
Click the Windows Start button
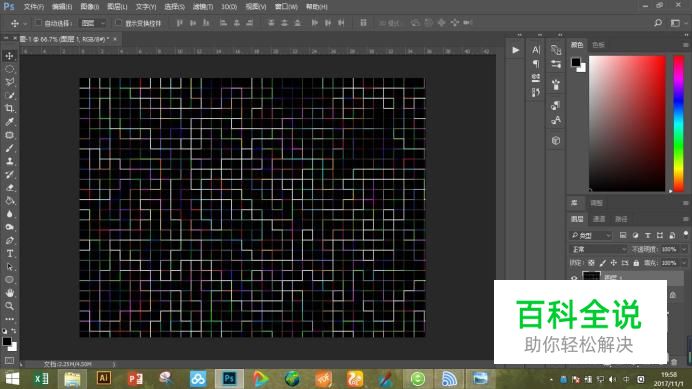pyautogui.click(x=12, y=379)
